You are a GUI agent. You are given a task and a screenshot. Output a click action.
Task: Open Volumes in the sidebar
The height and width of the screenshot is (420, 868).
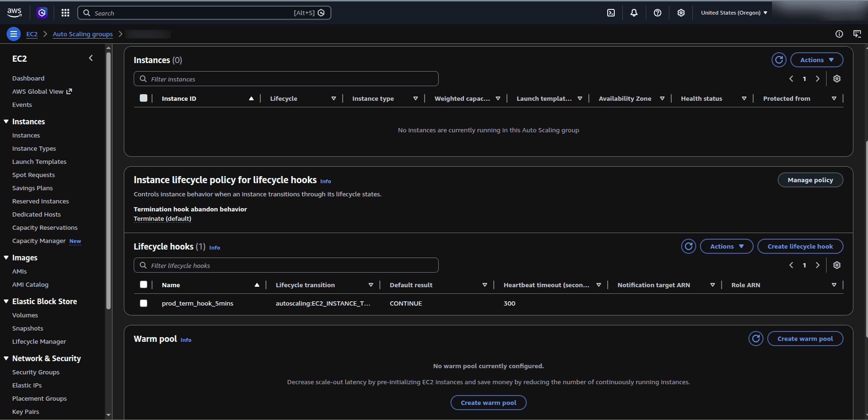(x=25, y=315)
